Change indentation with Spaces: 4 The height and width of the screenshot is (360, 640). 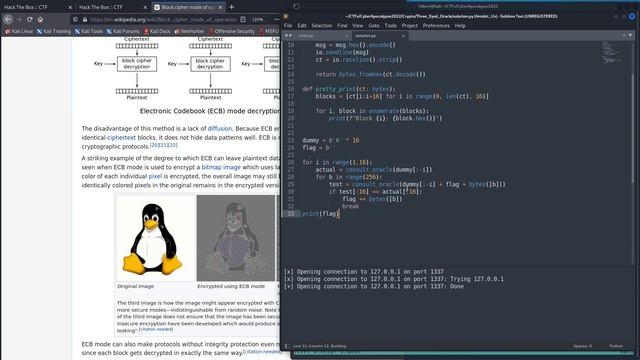(x=582, y=346)
